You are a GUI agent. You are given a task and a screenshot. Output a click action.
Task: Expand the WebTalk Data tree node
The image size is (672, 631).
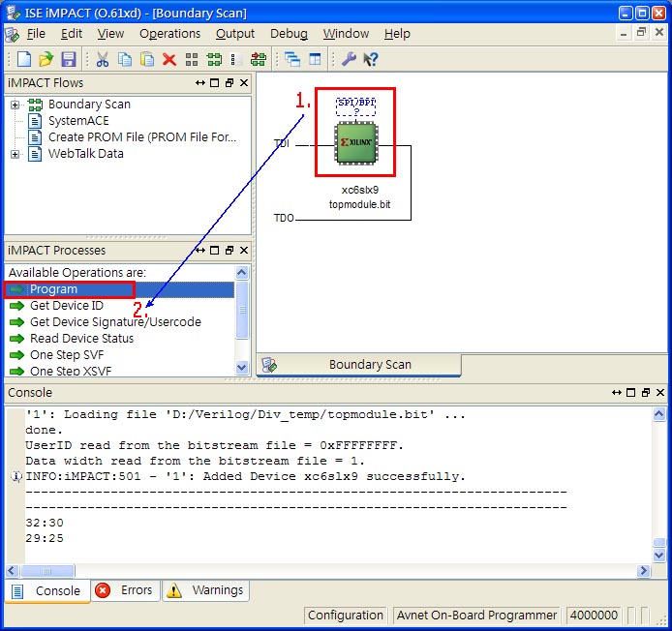[15, 154]
